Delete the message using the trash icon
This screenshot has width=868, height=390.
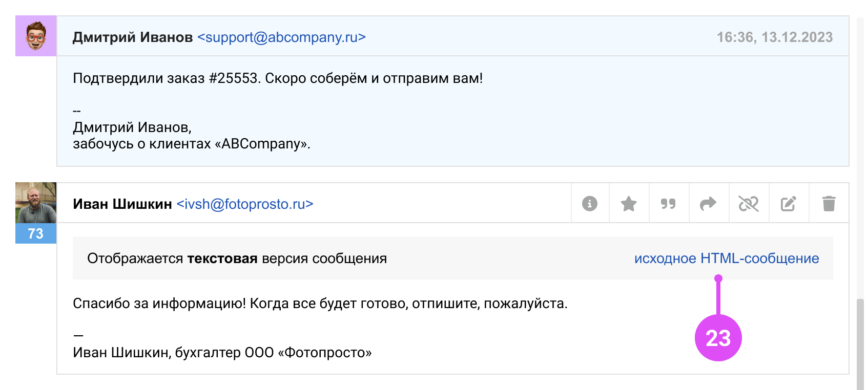829,204
